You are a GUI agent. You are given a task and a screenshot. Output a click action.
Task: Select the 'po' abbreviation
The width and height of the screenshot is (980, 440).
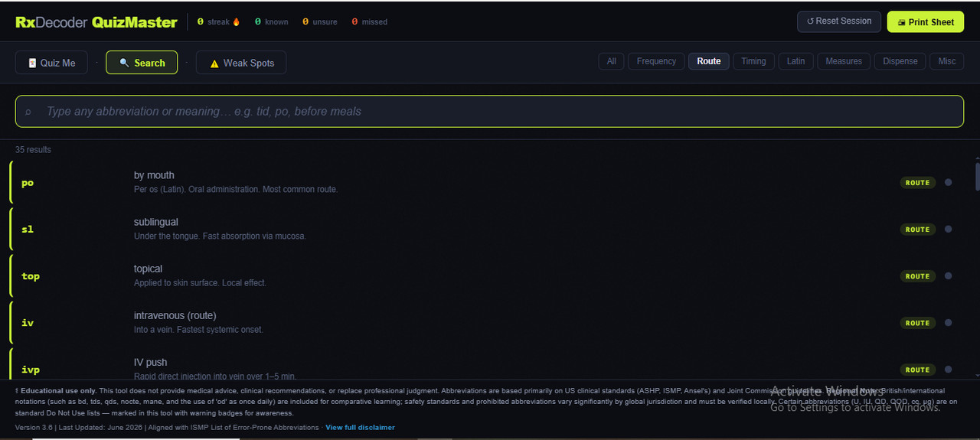(28, 183)
